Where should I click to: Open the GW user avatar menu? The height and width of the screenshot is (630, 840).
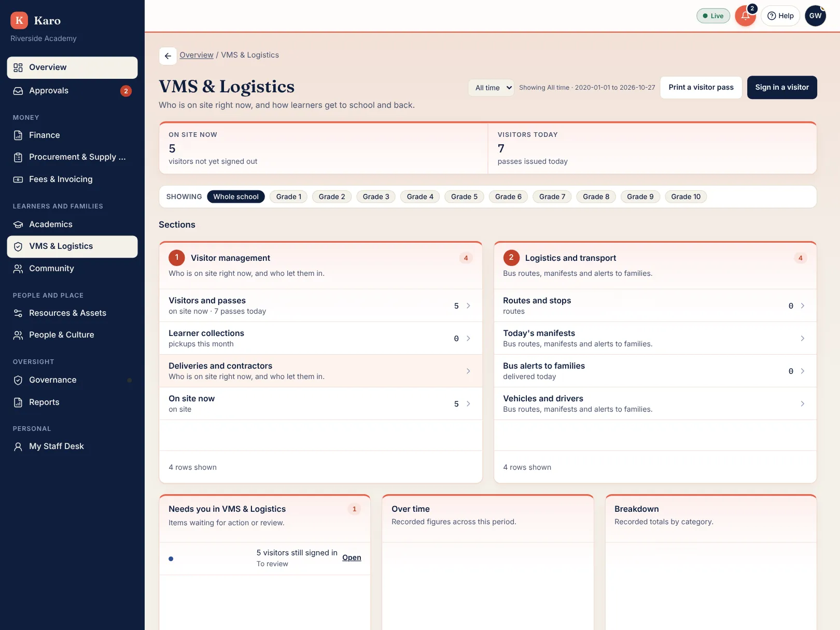815,16
